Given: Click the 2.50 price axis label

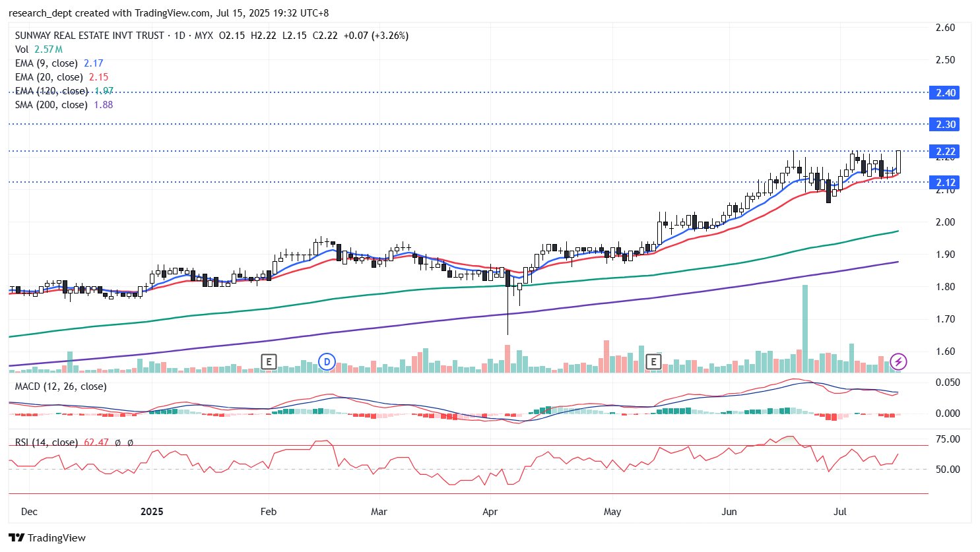Looking at the screenshot, I should [x=945, y=60].
